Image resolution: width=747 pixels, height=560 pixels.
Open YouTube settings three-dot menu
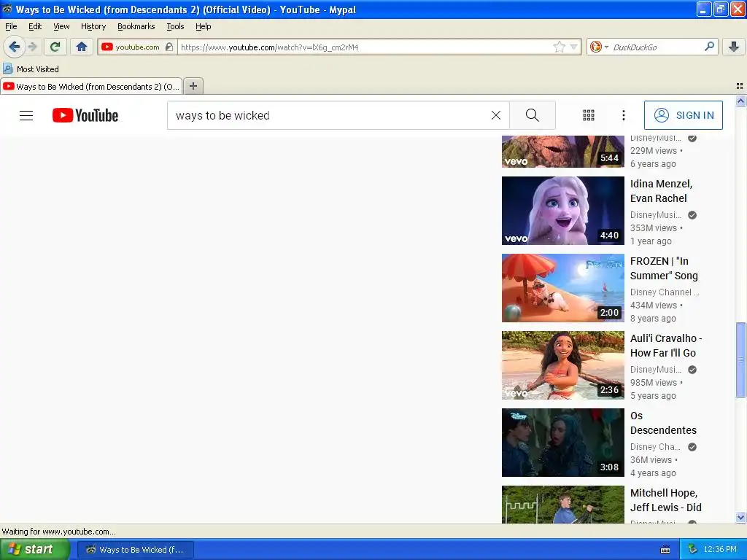(x=624, y=115)
